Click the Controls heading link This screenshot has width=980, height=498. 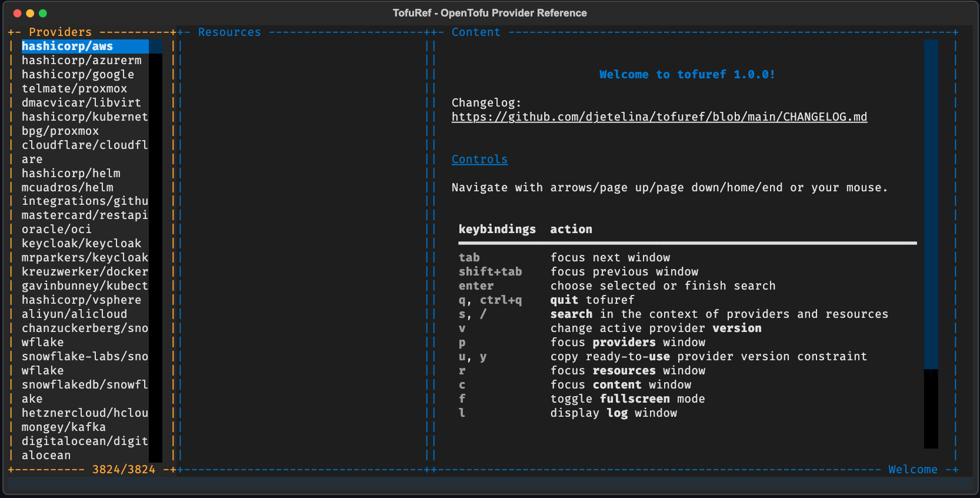pos(479,160)
